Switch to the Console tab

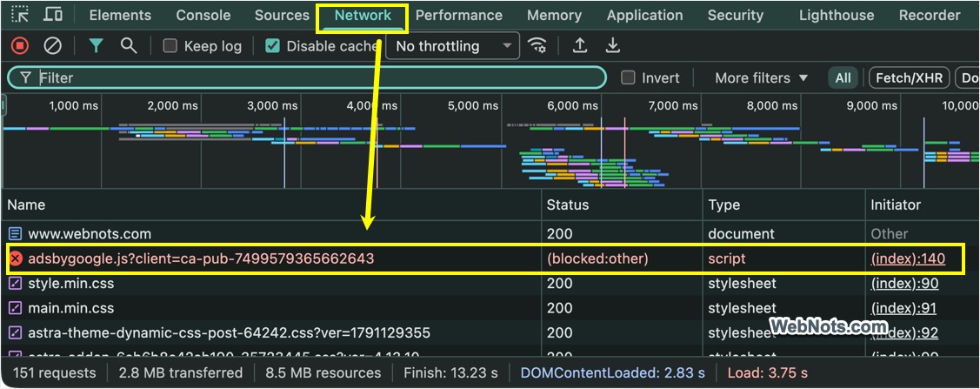(203, 15)
